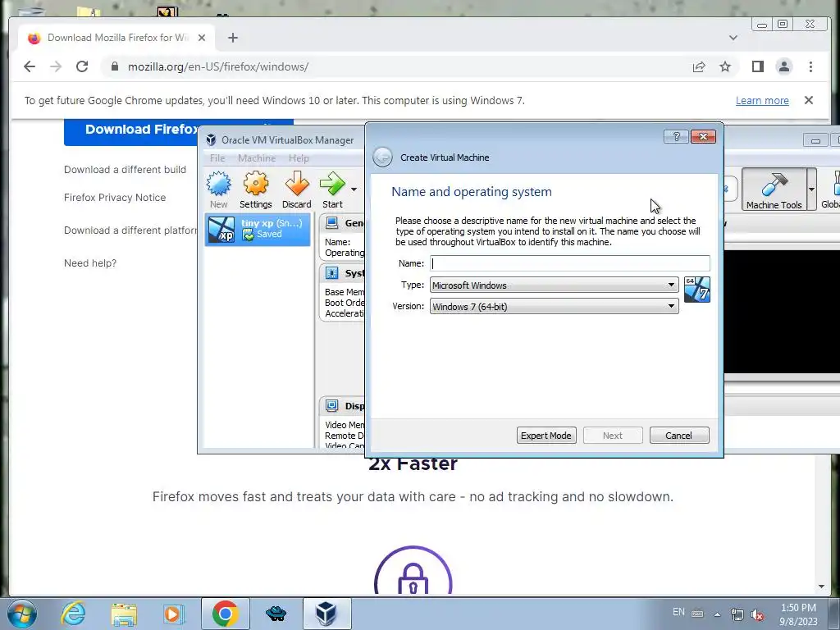Open the Machine Tools dropdown arrow
The image size is (840, 630).
(811, 189)
